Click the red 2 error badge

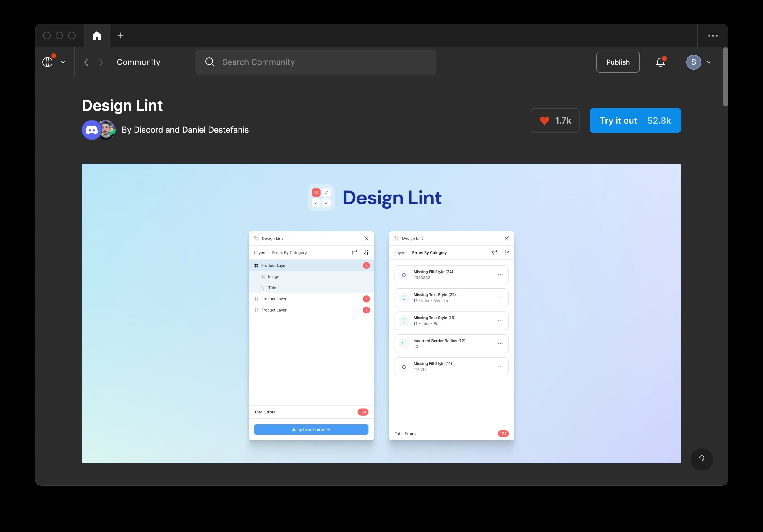(x=366, y=265)
